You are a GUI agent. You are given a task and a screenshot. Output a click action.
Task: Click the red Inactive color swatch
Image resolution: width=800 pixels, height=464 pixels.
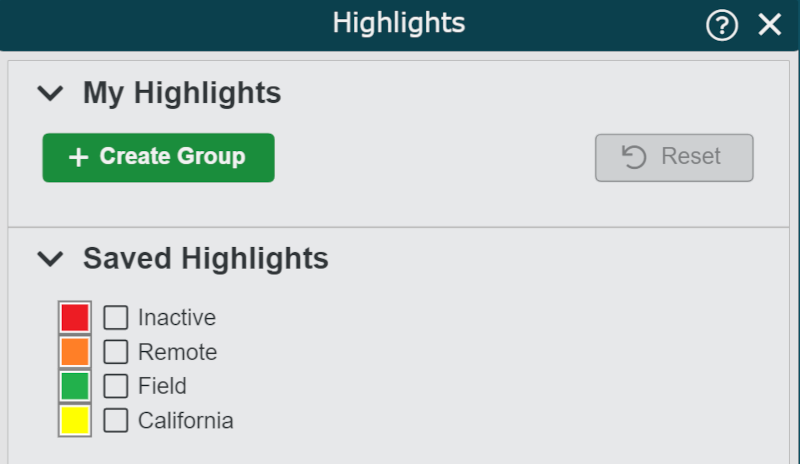click(75, 318)
